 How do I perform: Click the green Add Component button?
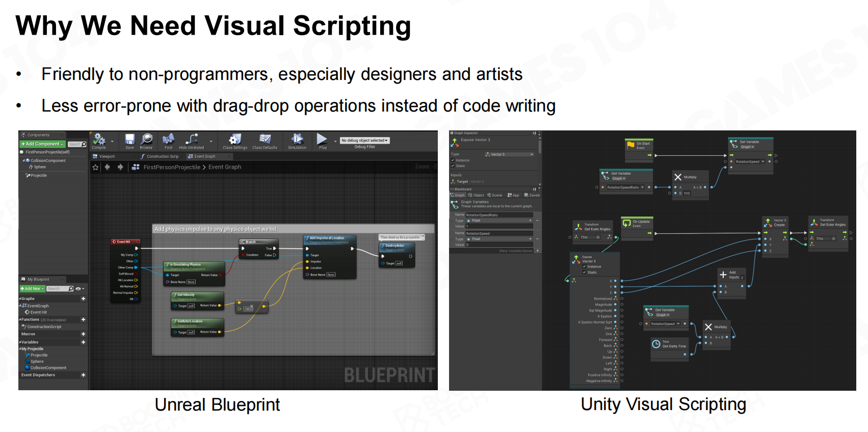[x=42, y=144]
